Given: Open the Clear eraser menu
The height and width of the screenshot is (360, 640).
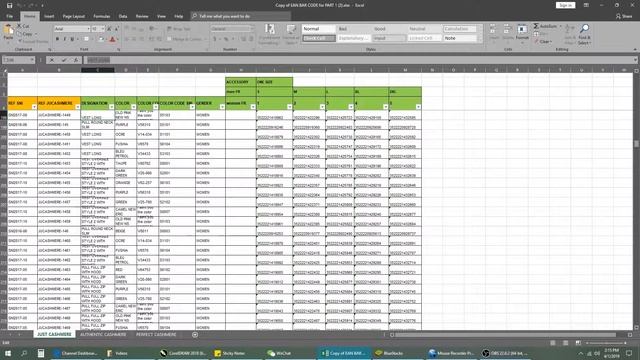Looking at the screenshot, I should pos(543,42).
